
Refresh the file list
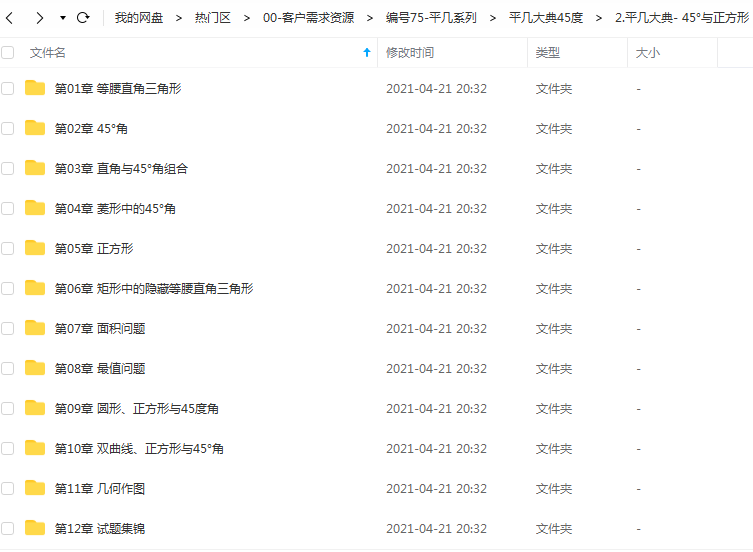point(83,18)
